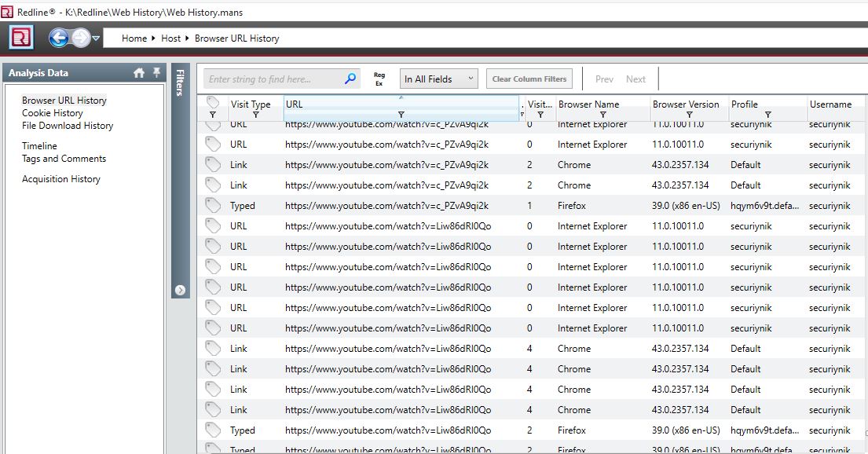Open the Browser Name column filter funnel
Viewport: 868px width, 454px height.
[x=602, y=115]
